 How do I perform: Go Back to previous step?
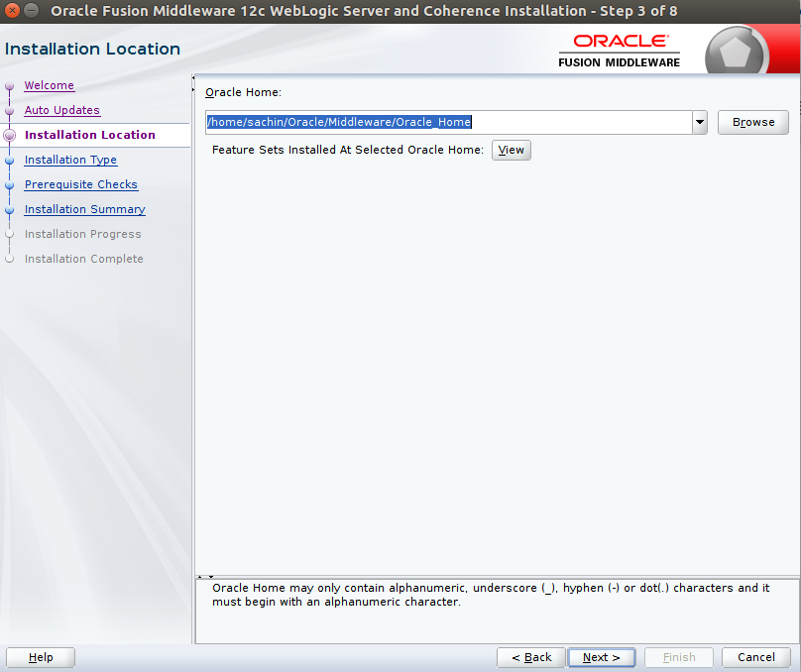(531, 657)
